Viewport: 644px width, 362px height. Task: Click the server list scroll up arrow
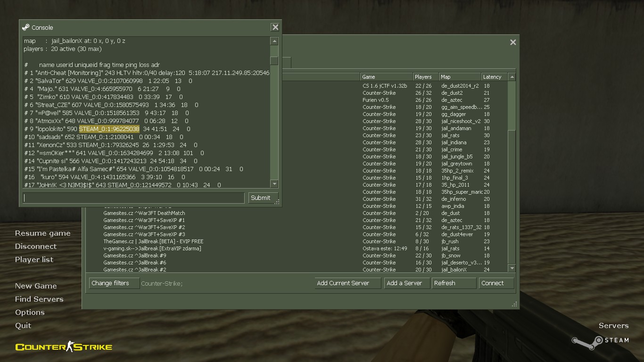pyautogui.click(x=512, y=77)
